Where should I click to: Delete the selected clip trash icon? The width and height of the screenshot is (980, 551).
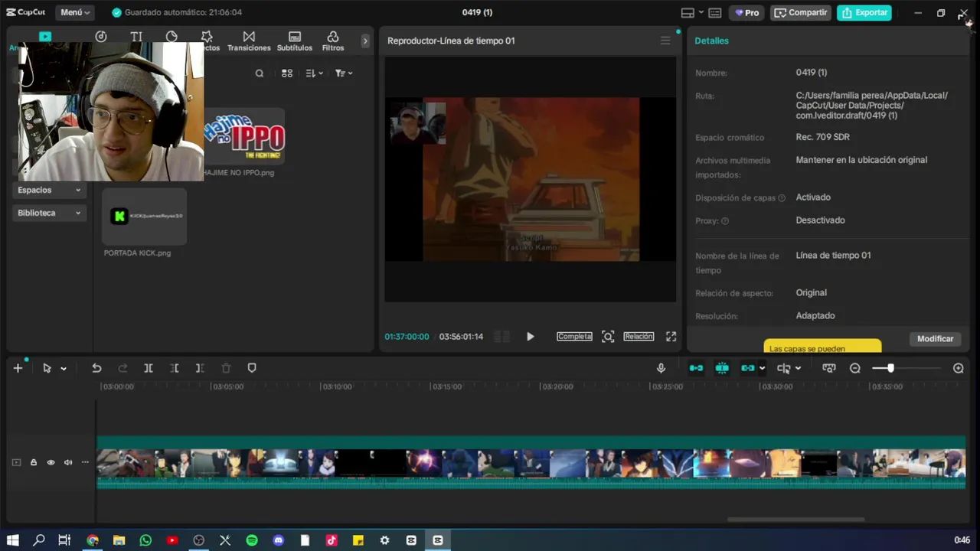(226, 368)
